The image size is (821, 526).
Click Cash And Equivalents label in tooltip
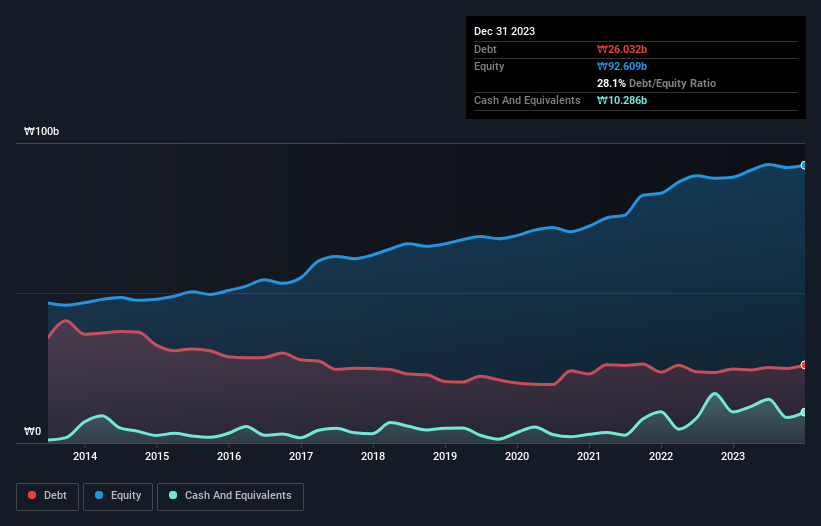(x=527, y=100)
